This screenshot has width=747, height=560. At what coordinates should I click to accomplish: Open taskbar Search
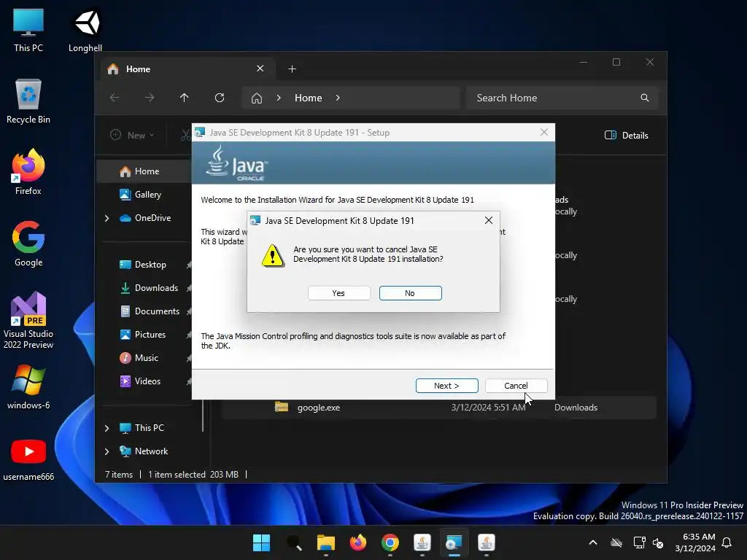(x=294, y=542)
